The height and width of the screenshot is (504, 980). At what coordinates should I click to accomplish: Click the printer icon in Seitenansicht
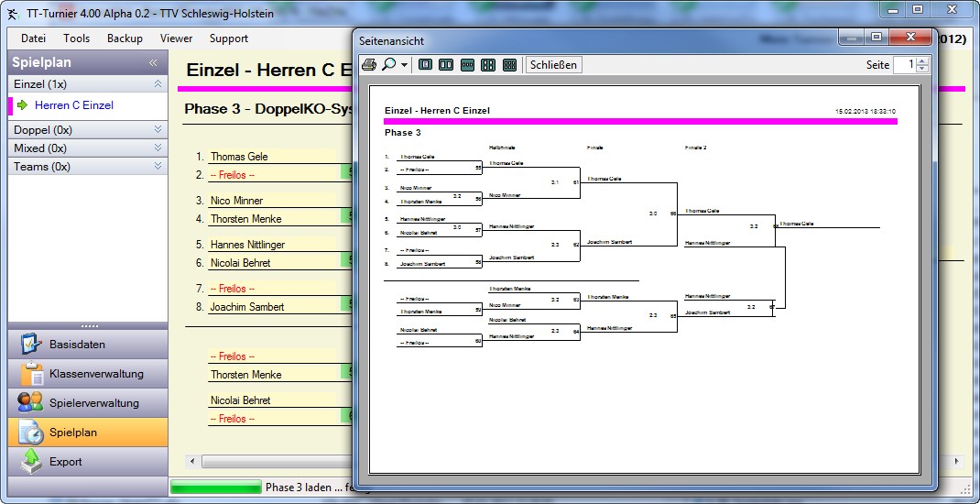pyautogui.click(x=369, y=65)
